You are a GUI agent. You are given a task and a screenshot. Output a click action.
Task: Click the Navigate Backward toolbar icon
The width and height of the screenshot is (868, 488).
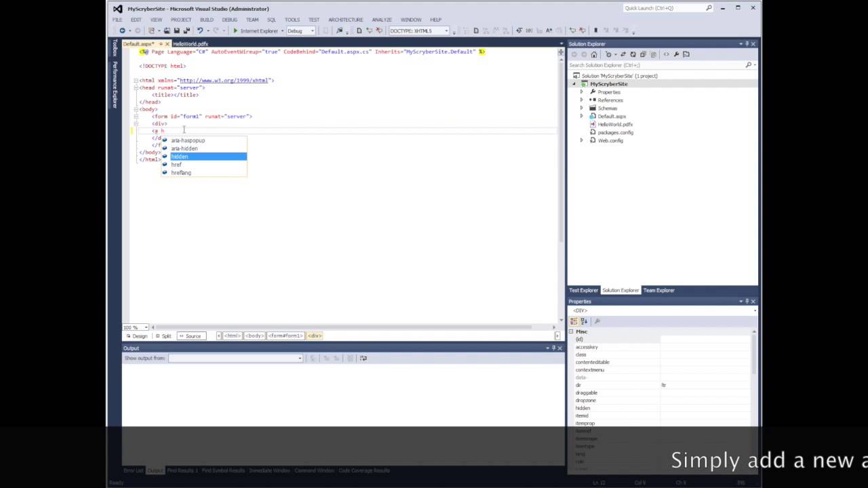(122, 30)
